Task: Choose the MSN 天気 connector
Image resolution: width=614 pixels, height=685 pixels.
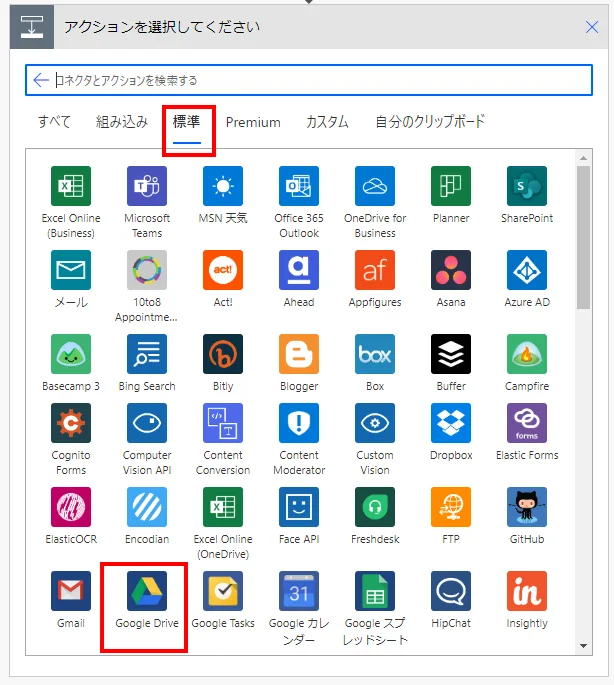Action: (223, 186)
